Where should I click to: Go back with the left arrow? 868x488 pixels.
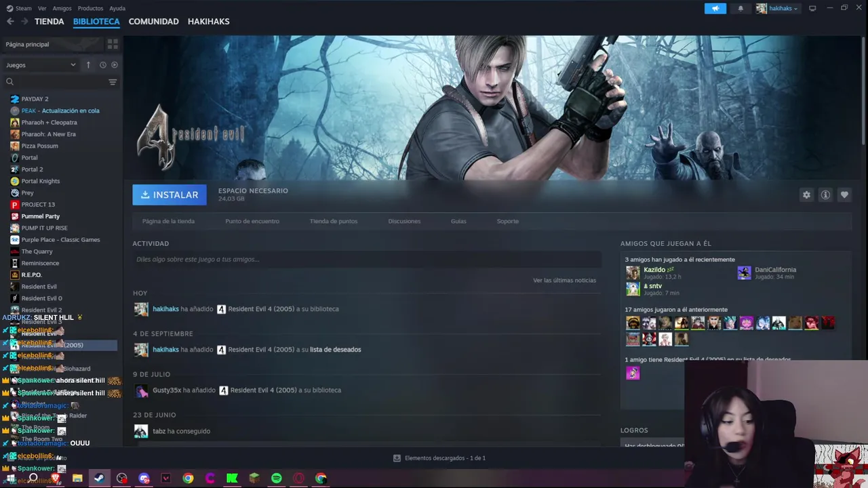[10, 22]
